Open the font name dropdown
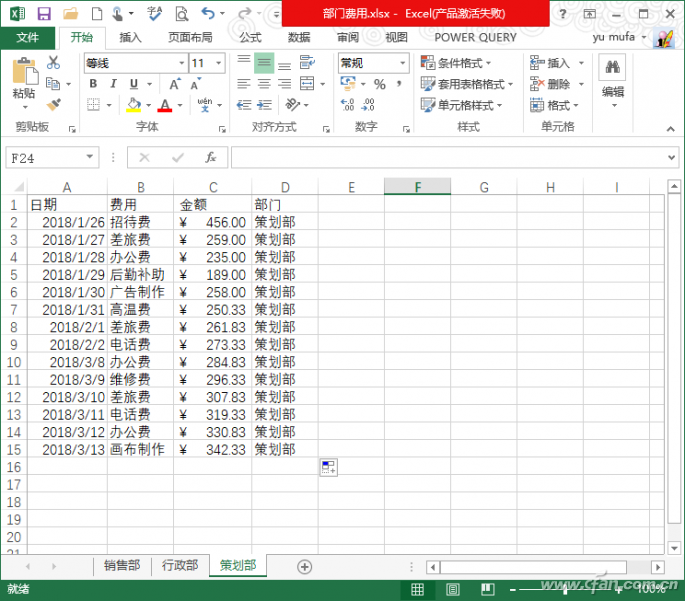Viewport: 685px width, 601px height. pyautogui.click(x=182, y=63)
